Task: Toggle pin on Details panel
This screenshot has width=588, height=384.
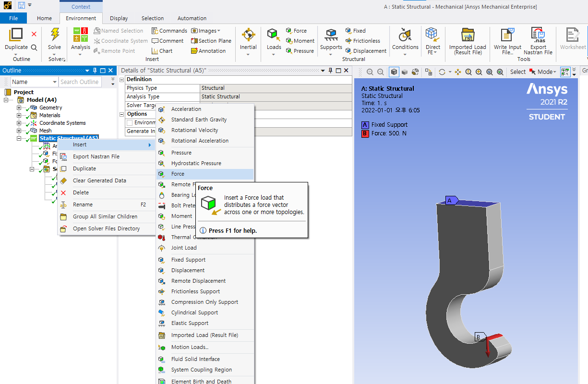Action: pos(330,71)
